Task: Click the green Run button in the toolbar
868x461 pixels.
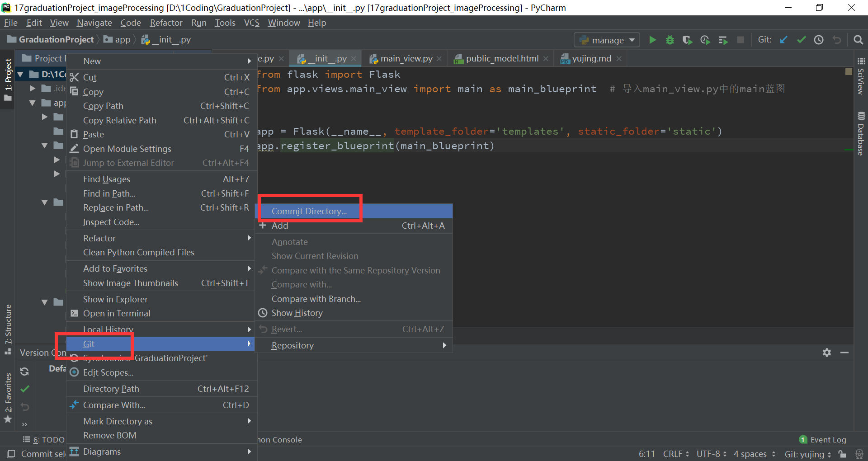Action: [652, 40]
